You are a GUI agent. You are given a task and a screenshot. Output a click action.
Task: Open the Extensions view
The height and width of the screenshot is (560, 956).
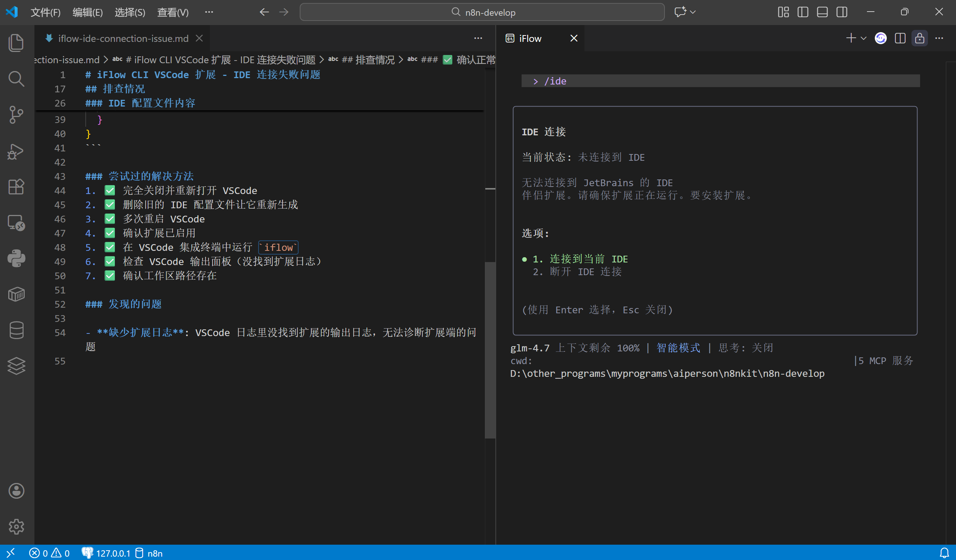pos(16,187)
